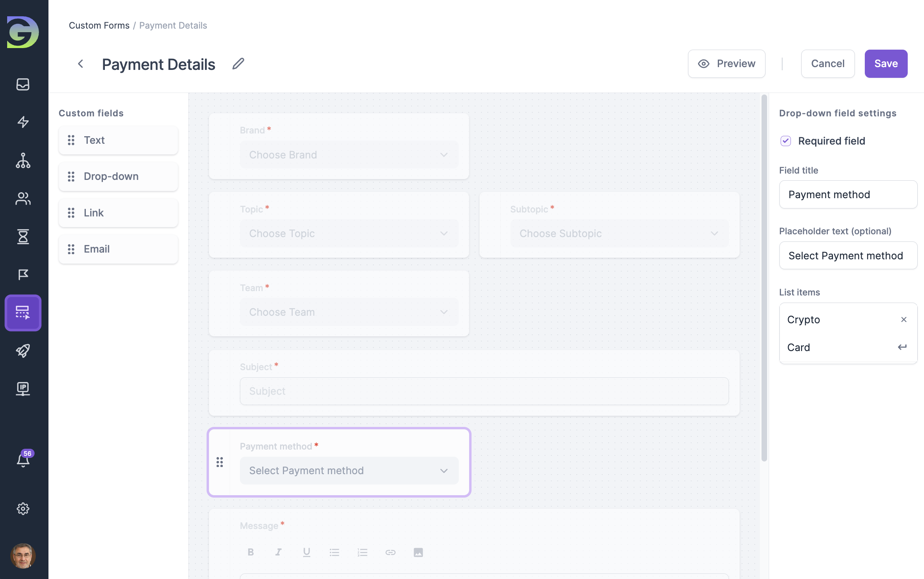Toggle bold formatting in the Message editor
Screen dimensions: 924x579
pos(251,552)
